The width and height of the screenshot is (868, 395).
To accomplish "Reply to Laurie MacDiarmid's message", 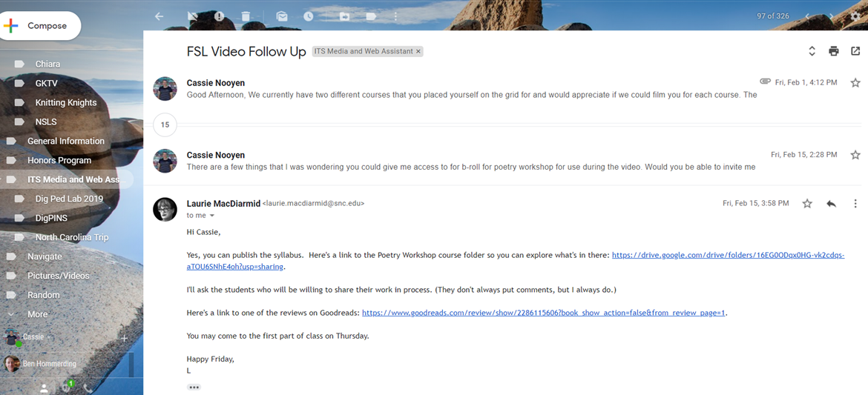I will point(831,203).
